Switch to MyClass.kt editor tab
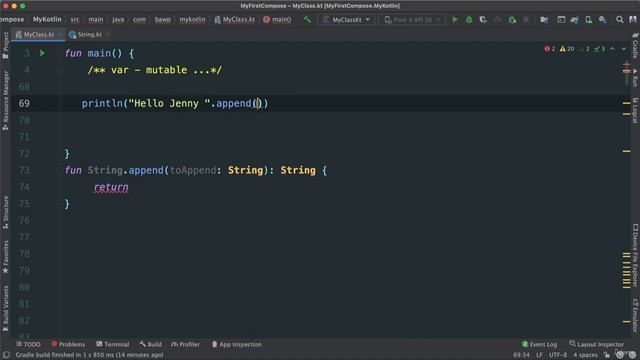This screenshot has width=640, height=360. (38, 35)
